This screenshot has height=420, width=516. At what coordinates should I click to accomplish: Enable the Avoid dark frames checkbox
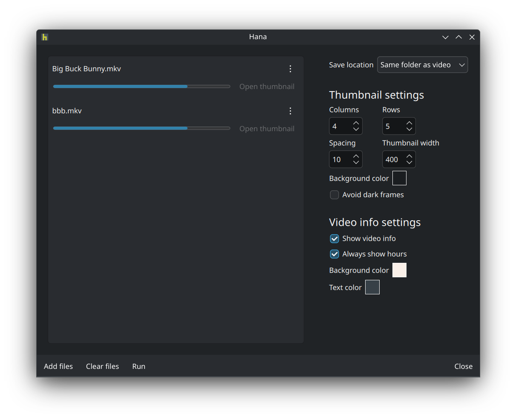point(334,195)
